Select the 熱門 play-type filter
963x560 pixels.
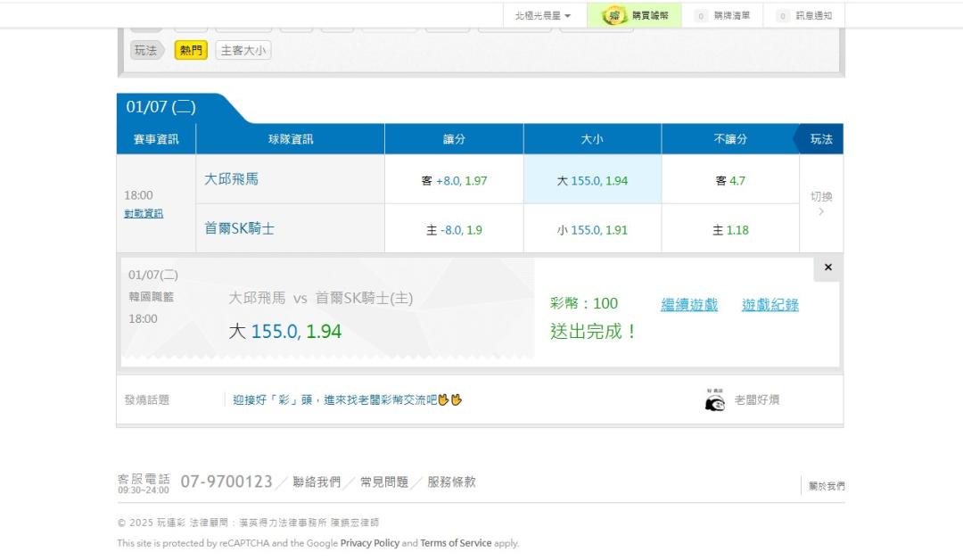pyautogui.click(x=191, y=50)
